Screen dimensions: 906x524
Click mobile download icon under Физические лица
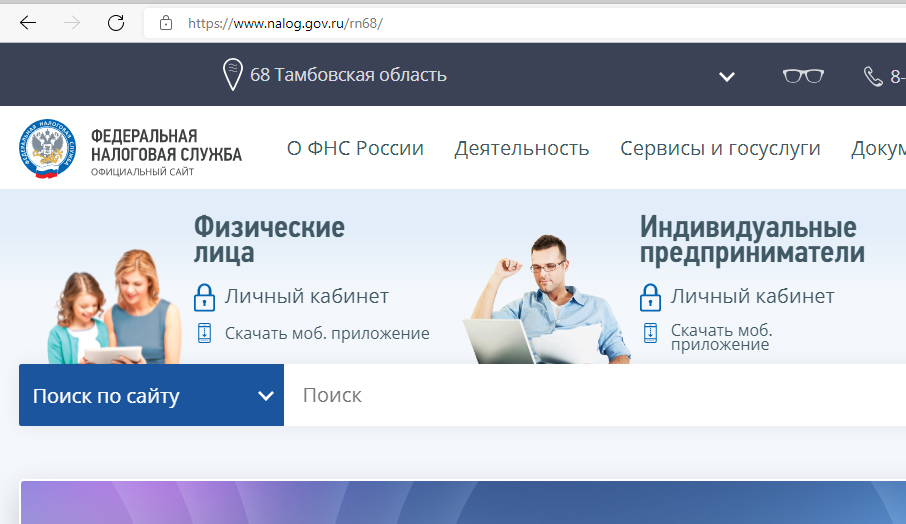205,333
